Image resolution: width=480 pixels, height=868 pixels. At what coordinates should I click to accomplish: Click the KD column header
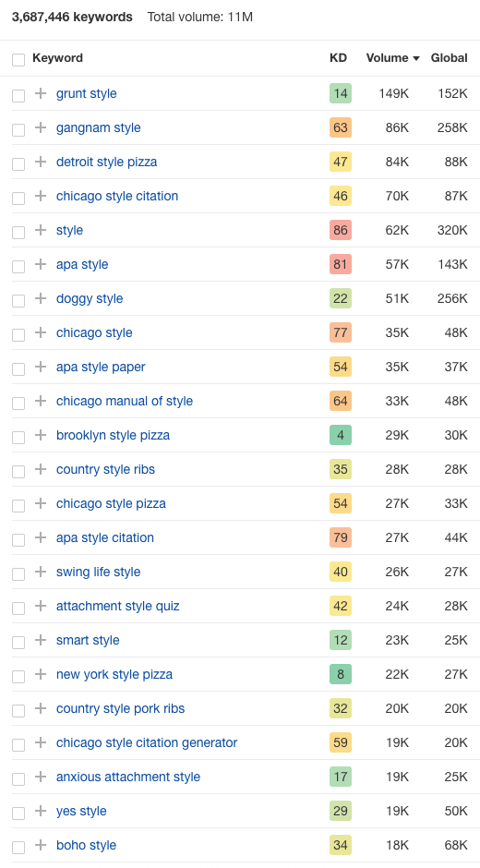[338, 58]
